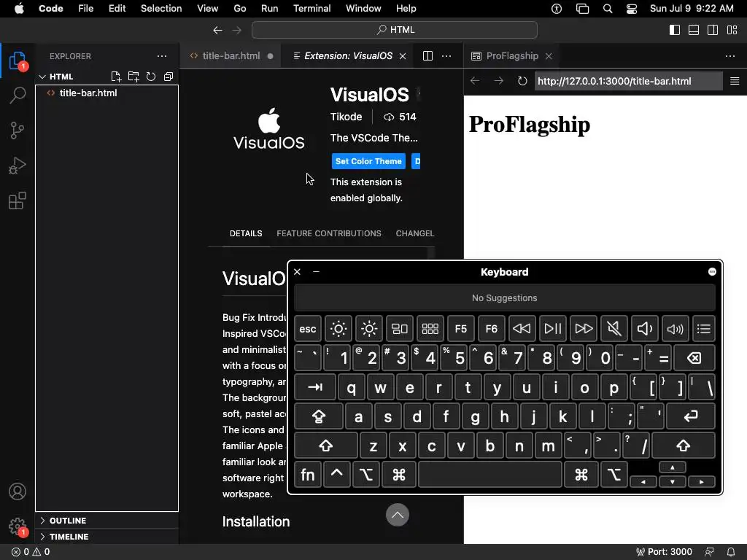The width and height of the screenshot is (747, 560).
Task: Click Port: 3000 in status bar
Action: [664, 552]
